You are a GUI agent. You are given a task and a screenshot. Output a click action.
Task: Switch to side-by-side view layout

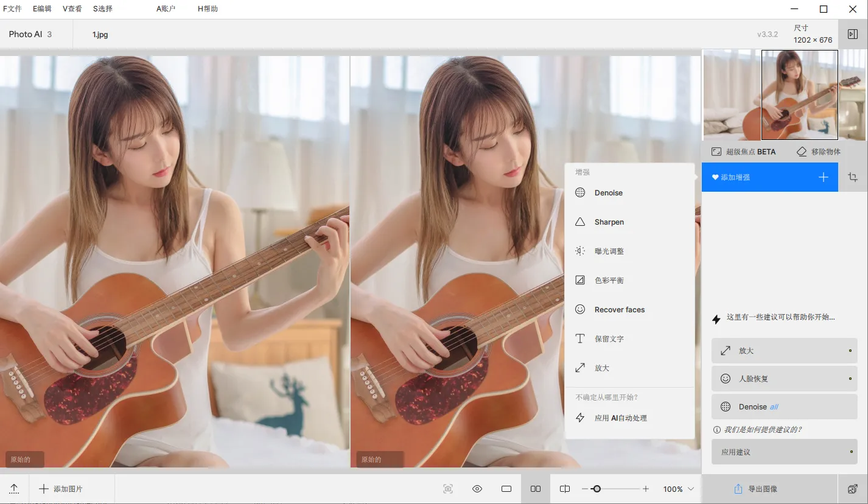pyautogui.click(x=536, y=489)
